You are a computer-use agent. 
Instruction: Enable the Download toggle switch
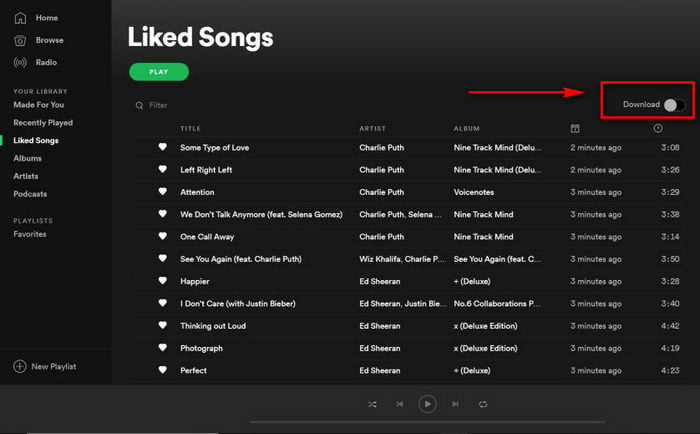[x=674, y=105]
